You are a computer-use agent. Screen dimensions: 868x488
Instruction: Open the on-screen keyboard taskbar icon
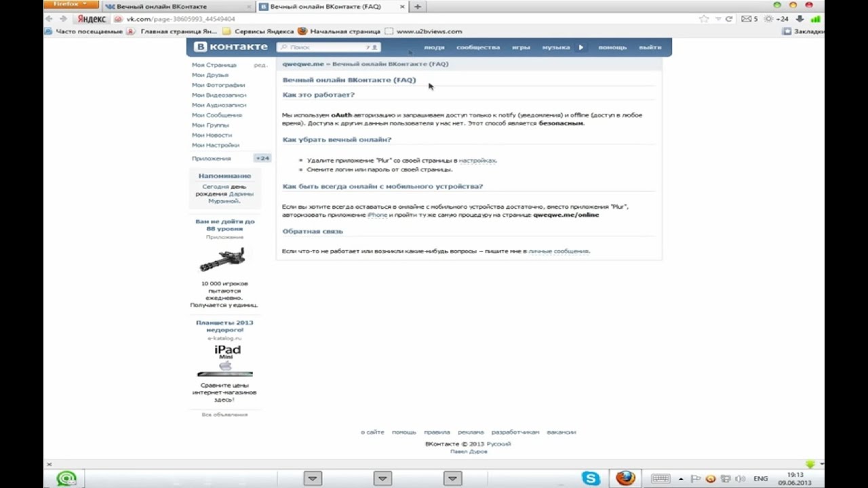660,479
